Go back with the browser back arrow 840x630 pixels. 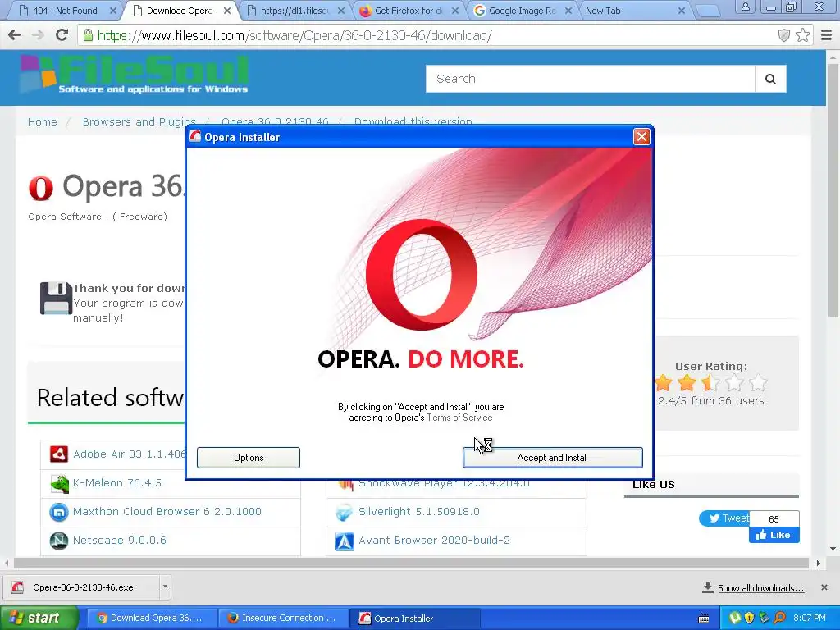click(15, 35)
